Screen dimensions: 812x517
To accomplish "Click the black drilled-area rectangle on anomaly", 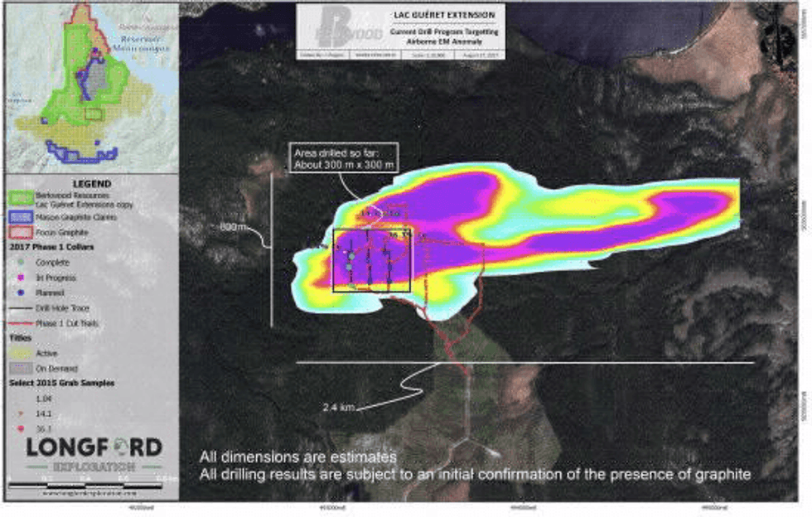I will pyautogui.click(x=371, y=260).
